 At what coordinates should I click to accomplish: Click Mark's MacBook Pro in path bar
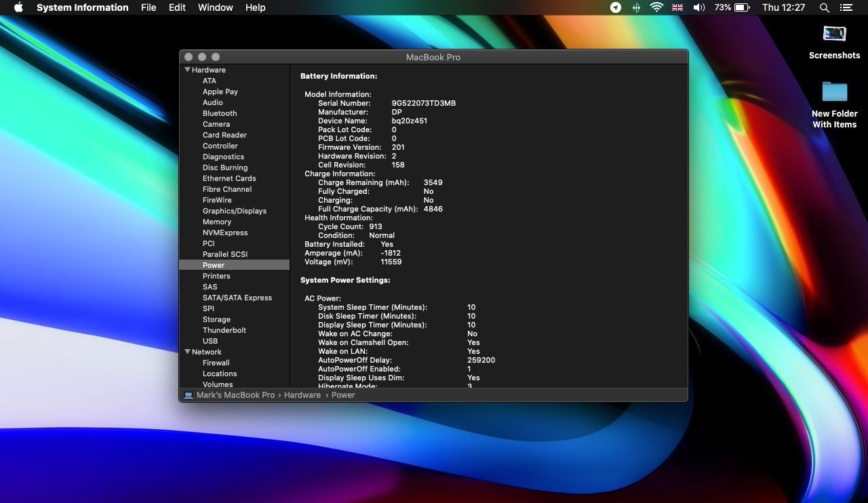235,395
